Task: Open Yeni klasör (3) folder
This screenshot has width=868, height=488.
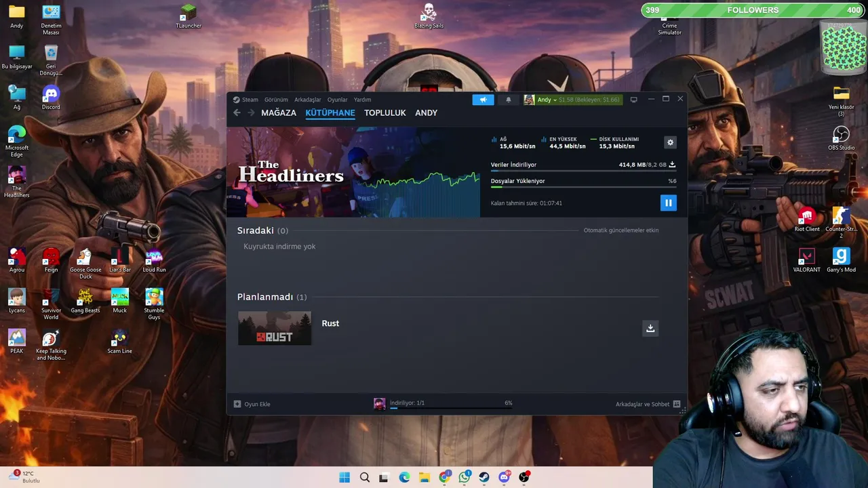Action: (841, 100)
